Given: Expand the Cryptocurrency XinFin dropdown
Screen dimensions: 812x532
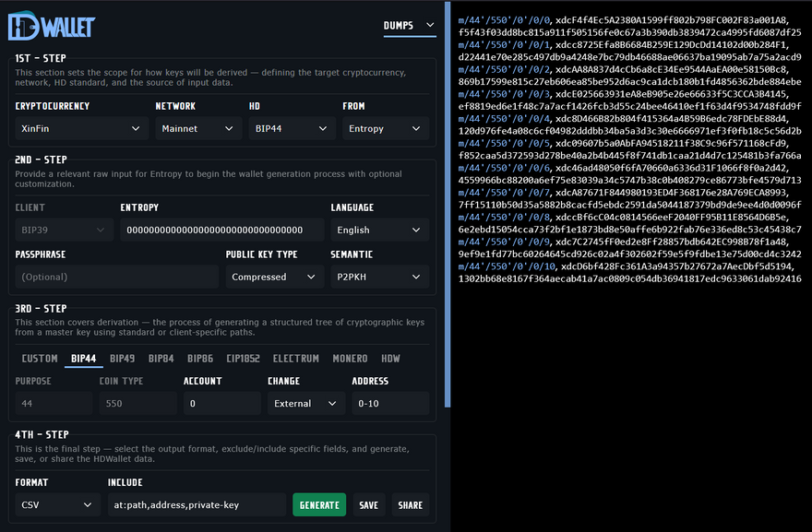Looking at the screenshot, I should click(80, 129).
